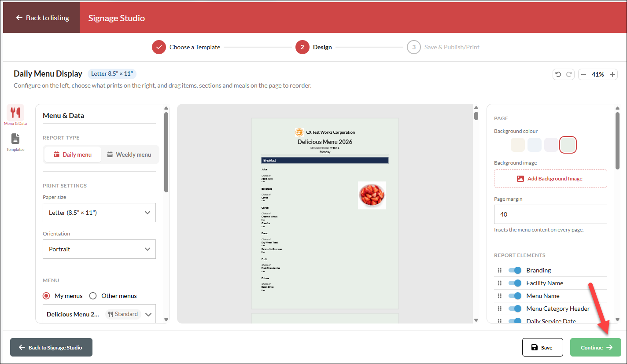Image resolution: width=627 pixels, height=364 pixels.
Task: Toggle the Facility Name report element
Action: [515, 283]
